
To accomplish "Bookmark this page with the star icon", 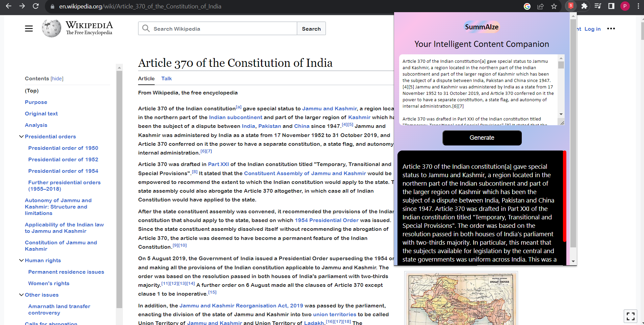I will point(554,6).
